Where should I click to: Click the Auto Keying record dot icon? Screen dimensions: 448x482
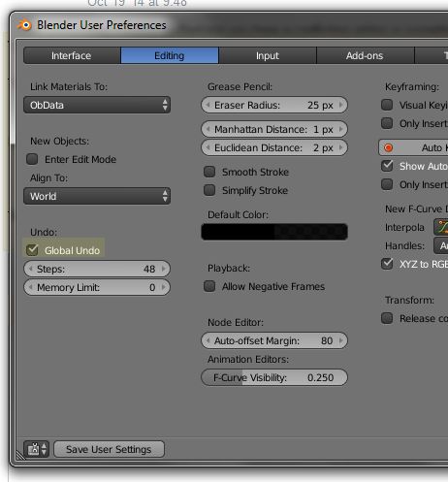click(x=388, y=147)
